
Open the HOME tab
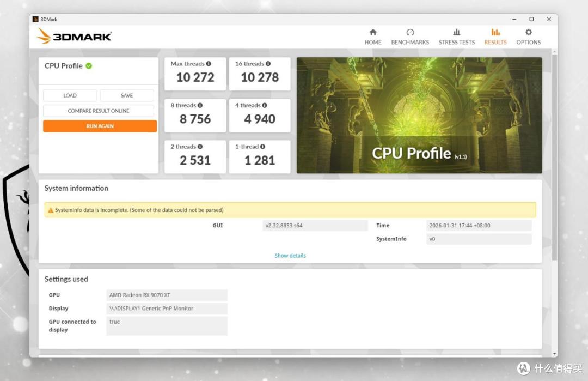373,37
